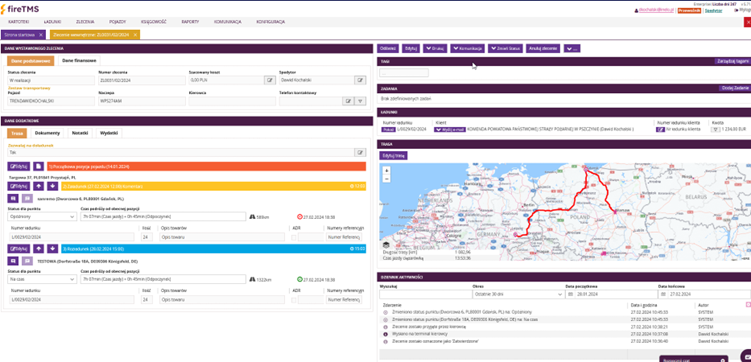Move the Rozładunek stop down with its arrow icon

pos(53,249)
